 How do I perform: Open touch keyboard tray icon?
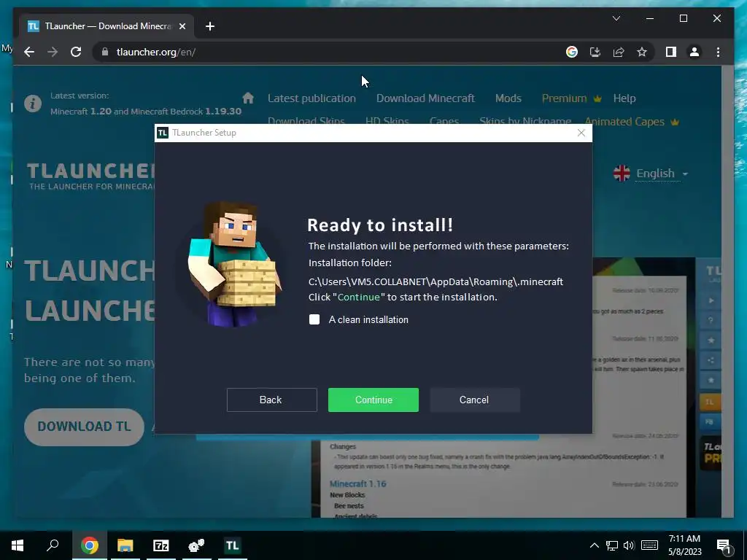(x=649, y=545)
